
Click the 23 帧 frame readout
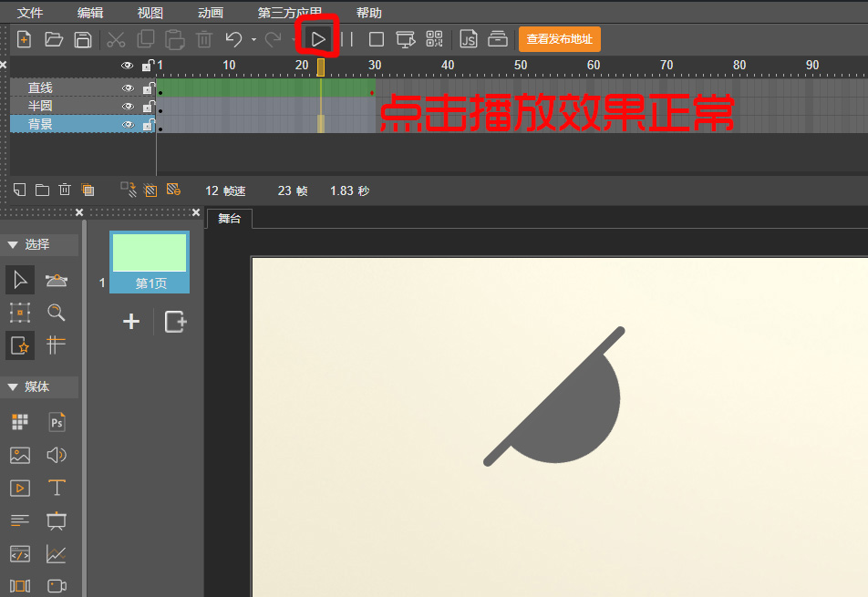[293, 190]
